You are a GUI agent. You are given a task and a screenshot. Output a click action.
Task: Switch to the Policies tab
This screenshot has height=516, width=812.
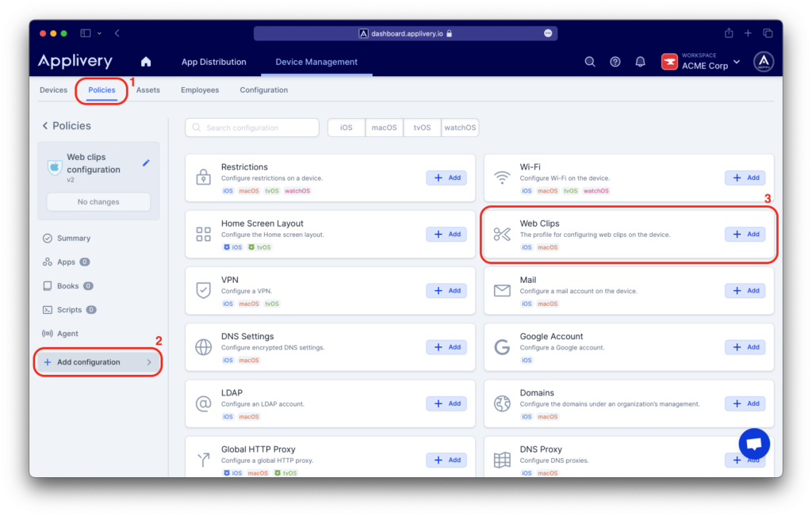coord(101,90)
